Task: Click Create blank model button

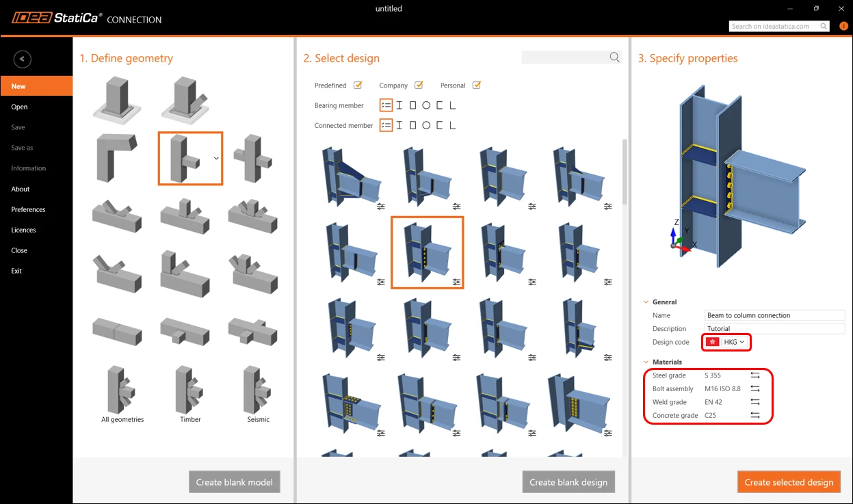Action: pos(235,482)
